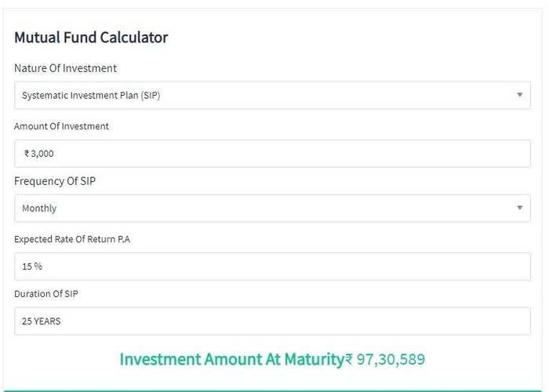Click the Amount Of Investment label
Image resolution: width=549 pixels, height=392 pixels.
[x=61, y=126]
